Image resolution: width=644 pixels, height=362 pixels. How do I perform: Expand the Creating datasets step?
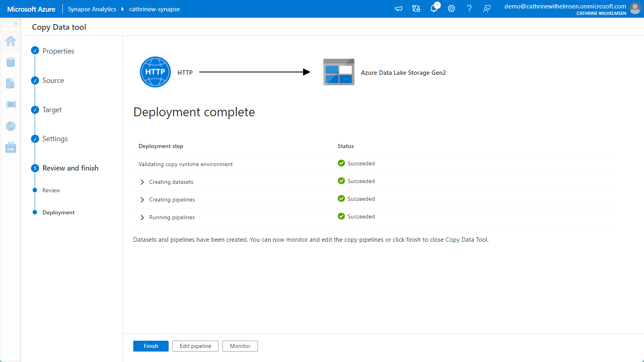point(142,182)
